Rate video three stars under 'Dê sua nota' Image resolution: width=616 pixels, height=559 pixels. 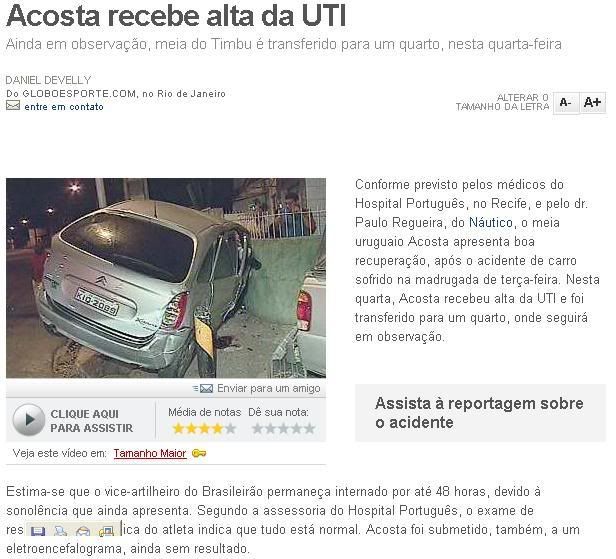pyautogui.click(x=283, y=428)
